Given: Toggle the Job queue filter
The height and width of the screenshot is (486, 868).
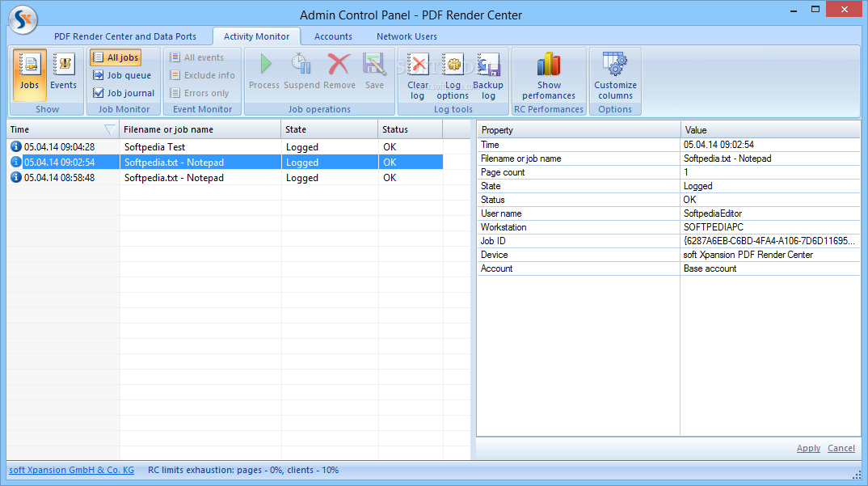Looking at the screenshot, I should point(122,75).
